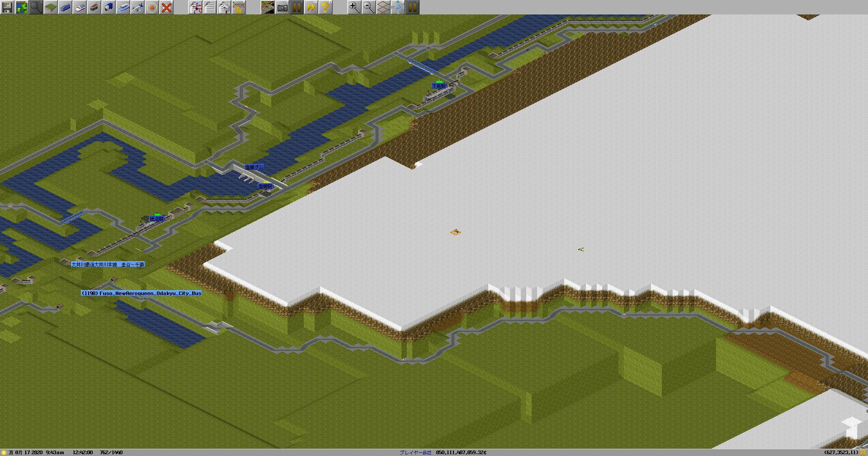Open the ship and harbour tools
Image resolution: width=868 pixels, height=456 pixels.
coord(123,7)
